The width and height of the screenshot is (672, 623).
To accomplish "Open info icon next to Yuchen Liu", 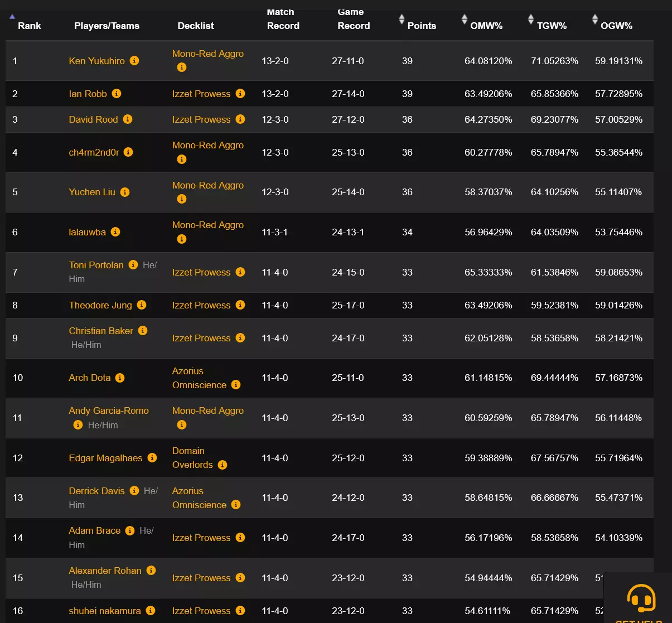I will [125, 192].
